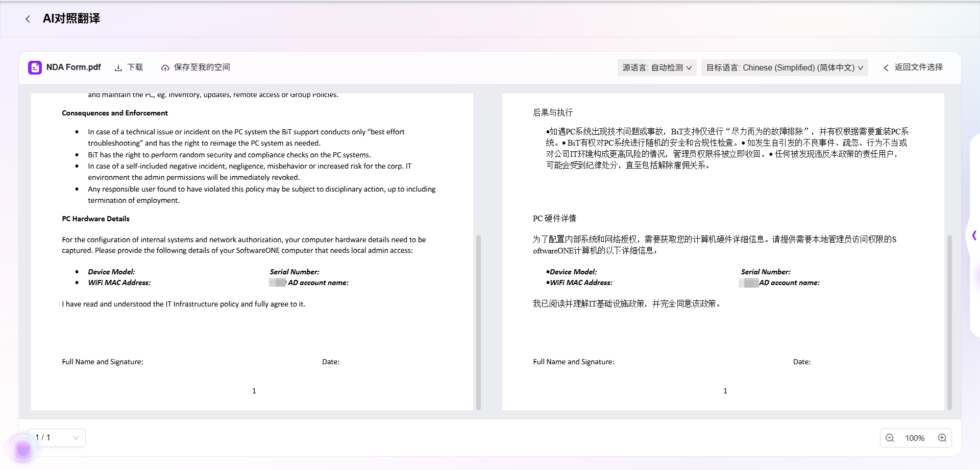
Task: Expand the collapsed side panel arrow on right edge
Action: point(974,236)
